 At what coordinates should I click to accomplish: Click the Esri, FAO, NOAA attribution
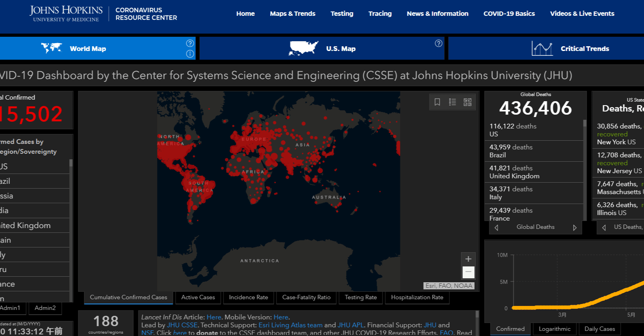pyautogui.click(x=449, y=286)
